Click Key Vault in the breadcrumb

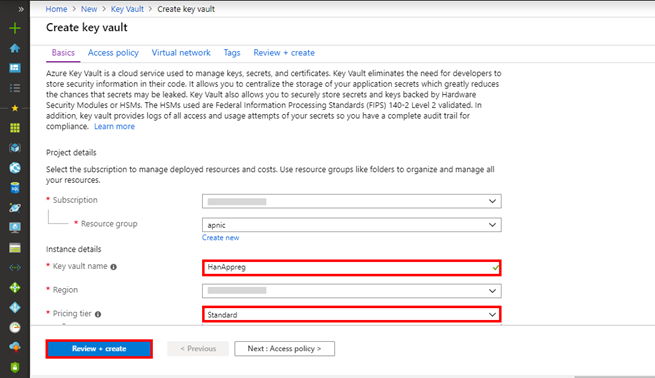coord(127,9)
